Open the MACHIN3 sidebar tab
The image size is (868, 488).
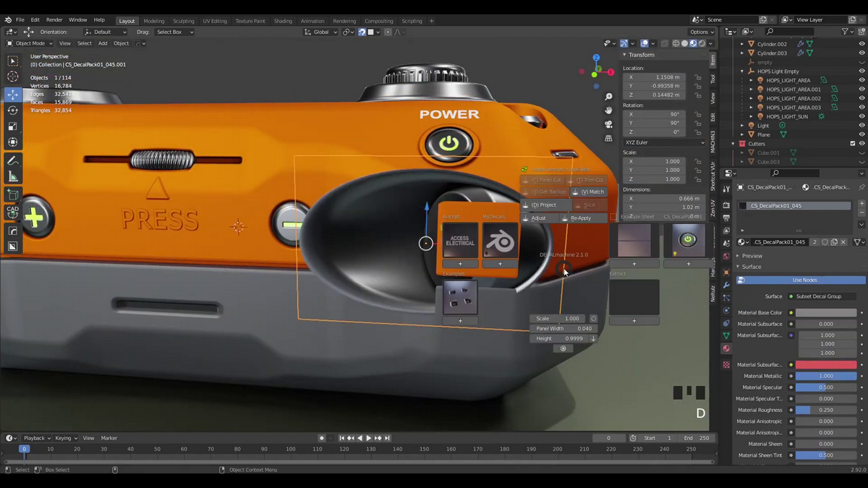tap(712, 142)
